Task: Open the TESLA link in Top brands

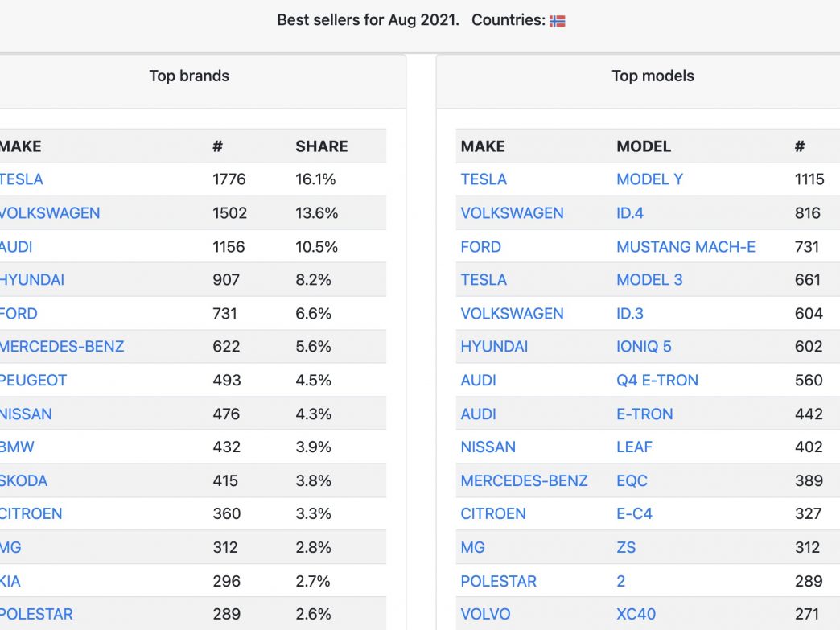Action: click(x=21, y=179)
